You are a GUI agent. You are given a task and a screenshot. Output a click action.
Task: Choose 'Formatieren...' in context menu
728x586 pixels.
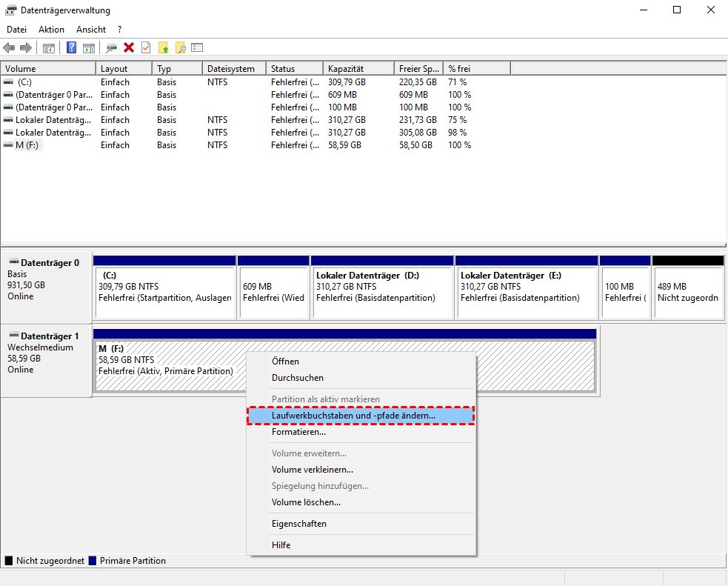coord(298,432)
